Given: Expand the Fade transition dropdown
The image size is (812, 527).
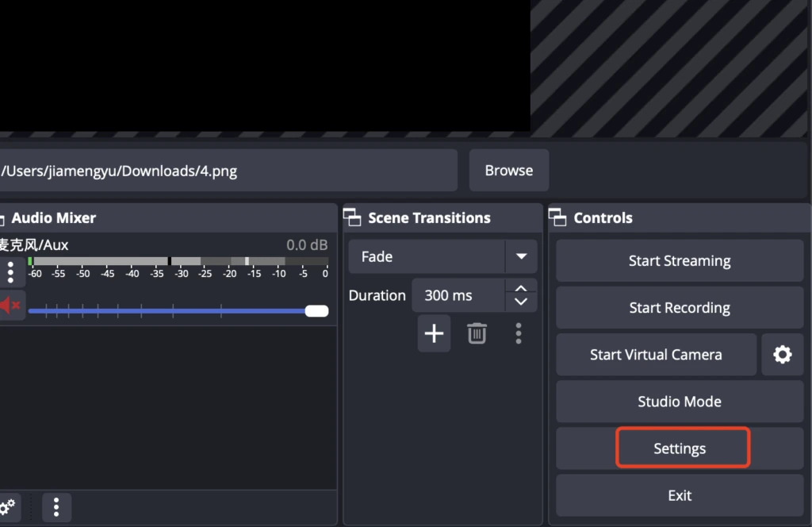Looking at the screenshot, I should point(521,257).
